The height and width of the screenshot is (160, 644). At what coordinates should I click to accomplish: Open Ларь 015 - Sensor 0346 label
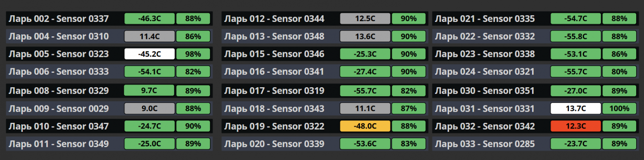[x=274, y=54]
